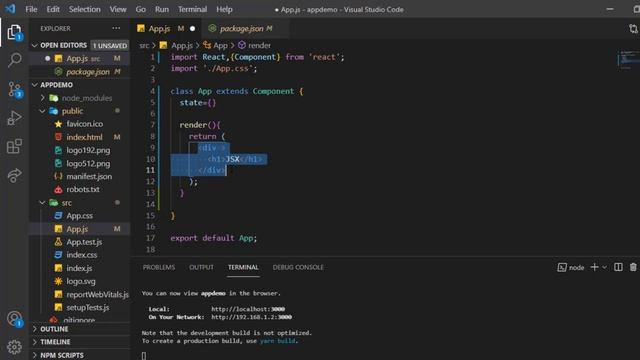Viewport: 640px width, 360px height.
Task: Split the terminal panel
Action: [618, 267]
